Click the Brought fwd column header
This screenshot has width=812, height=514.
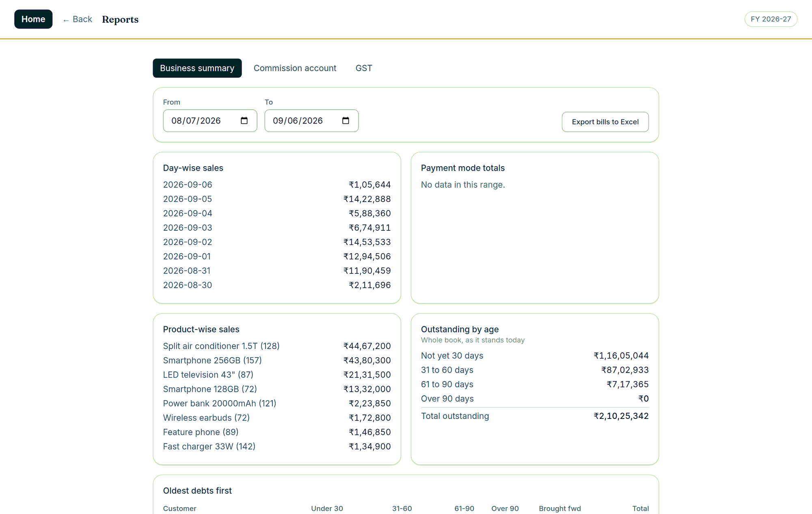click(560, 509)
